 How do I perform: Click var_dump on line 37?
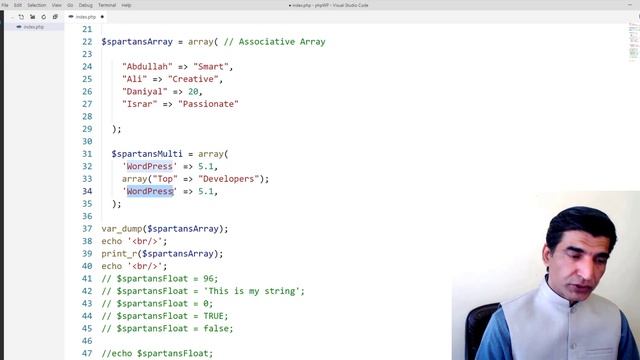122,229
